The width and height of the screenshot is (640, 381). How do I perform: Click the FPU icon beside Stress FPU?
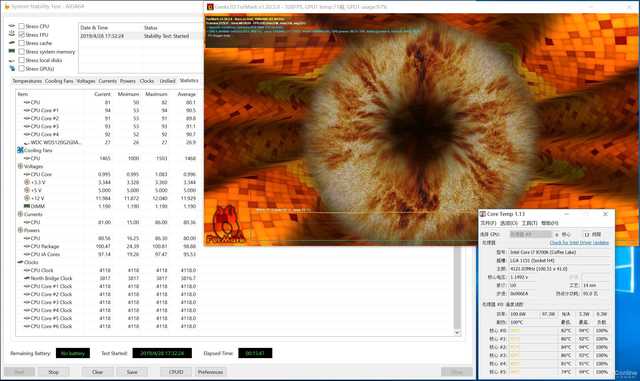[12, 34]
